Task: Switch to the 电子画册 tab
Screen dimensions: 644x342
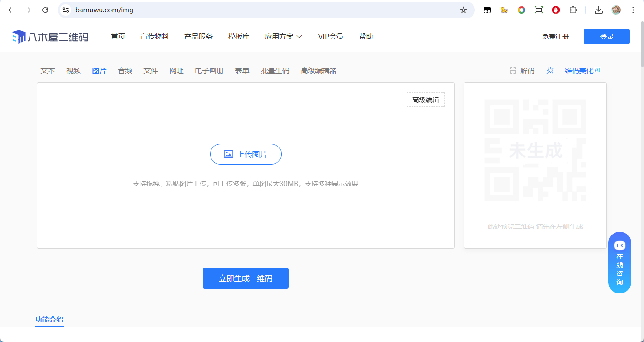Action: pyautogui.click(x=209, y=71)
